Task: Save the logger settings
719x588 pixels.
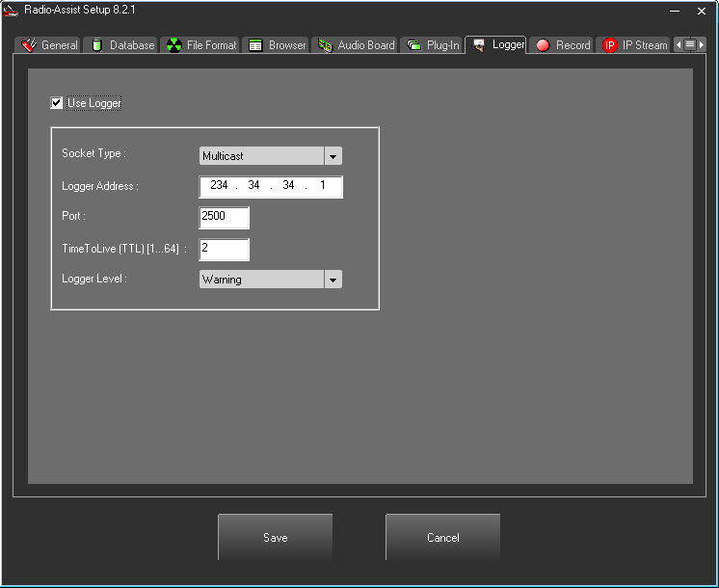Action: click(x=275, y=538)
